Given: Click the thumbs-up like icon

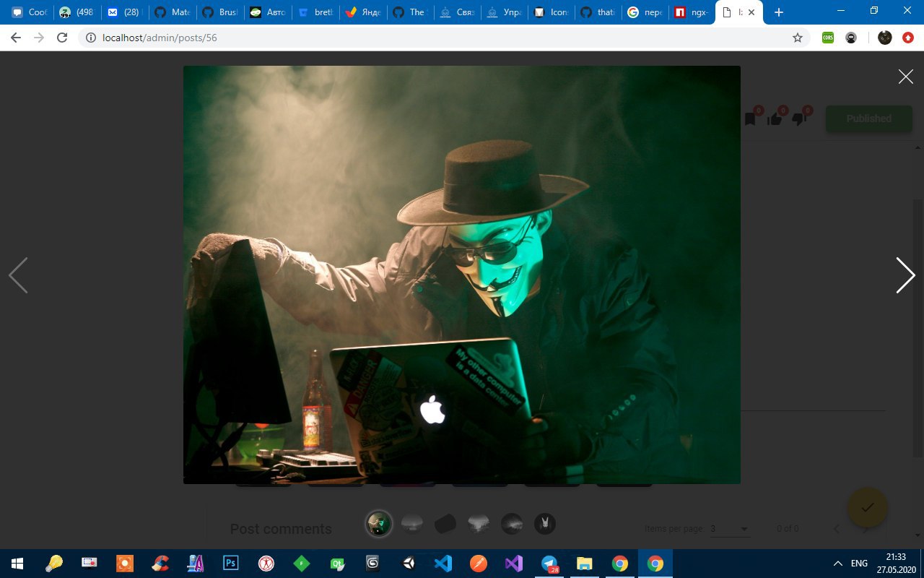Looking at the screenshot, I should [x=775, y=118].
